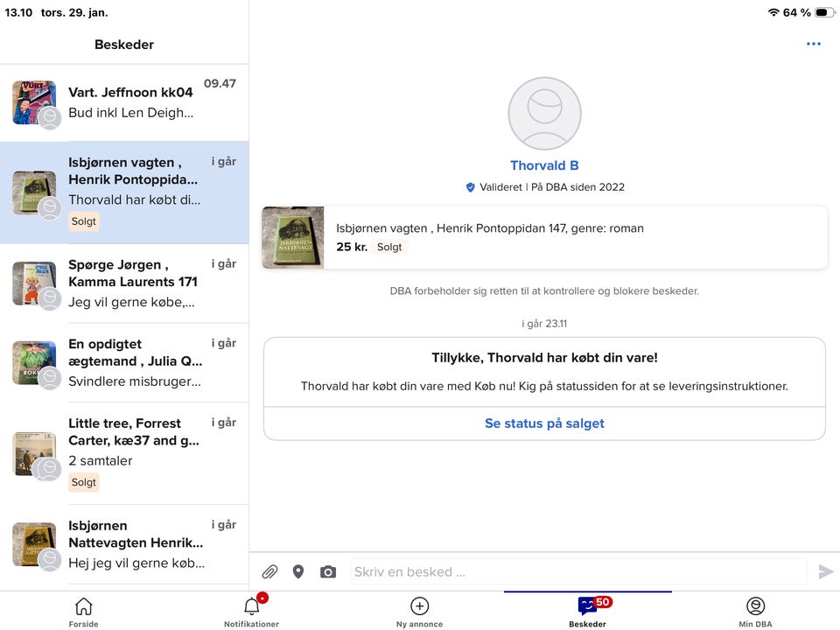Click the red notification dot on bell
This screenshot has width=840, height=630.
click(x=262, y=598)
